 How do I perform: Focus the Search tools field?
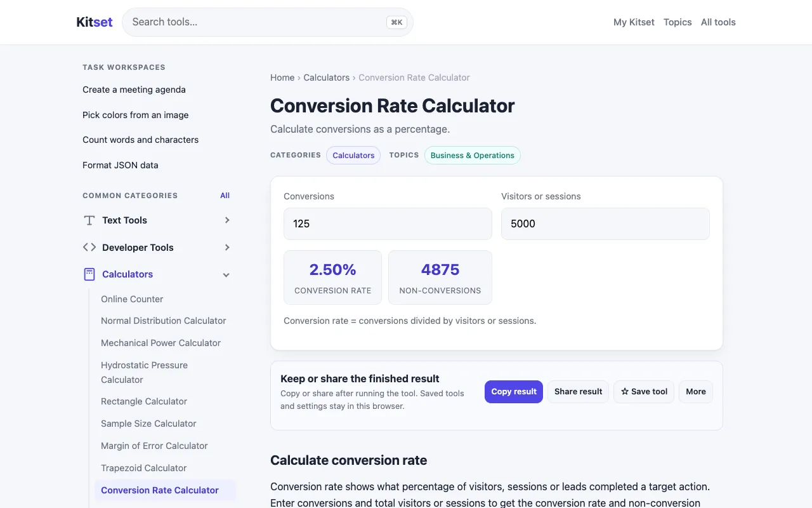click(268, 22)
